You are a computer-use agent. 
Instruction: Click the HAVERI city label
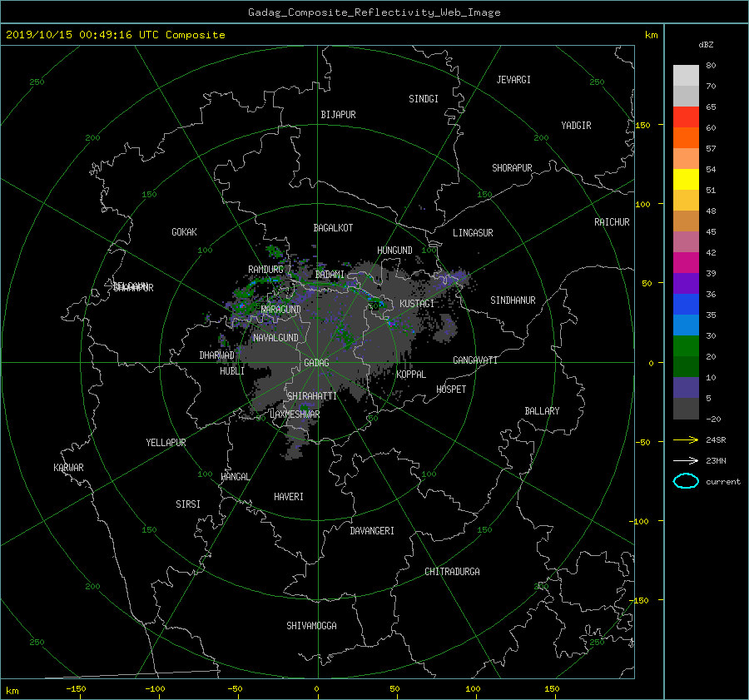(289, 497)
